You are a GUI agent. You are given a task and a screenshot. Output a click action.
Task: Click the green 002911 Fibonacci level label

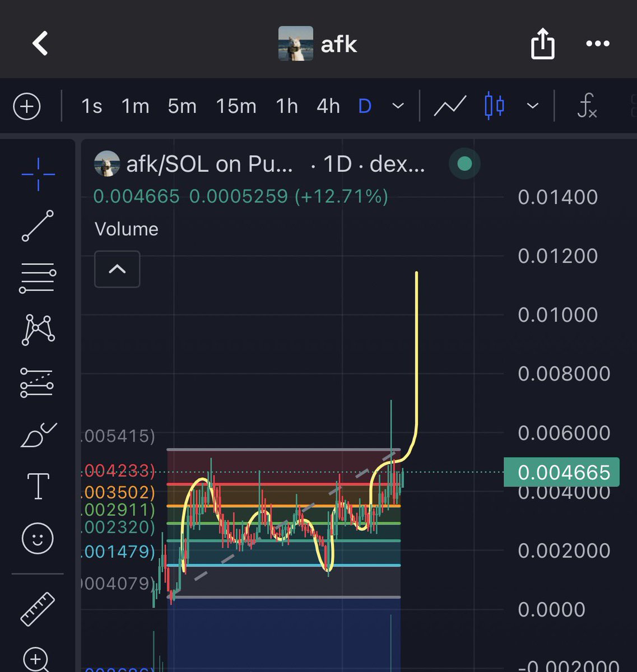click(119, 510)
